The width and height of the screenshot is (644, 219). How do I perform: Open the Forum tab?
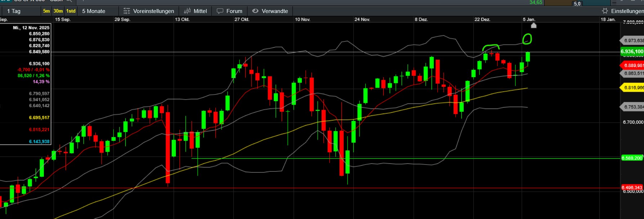234,11
